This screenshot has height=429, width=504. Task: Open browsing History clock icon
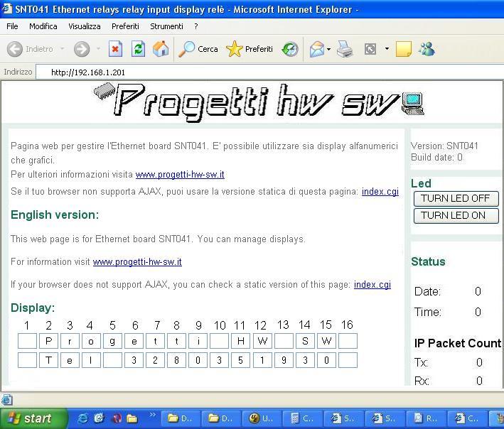pos(290,49)
